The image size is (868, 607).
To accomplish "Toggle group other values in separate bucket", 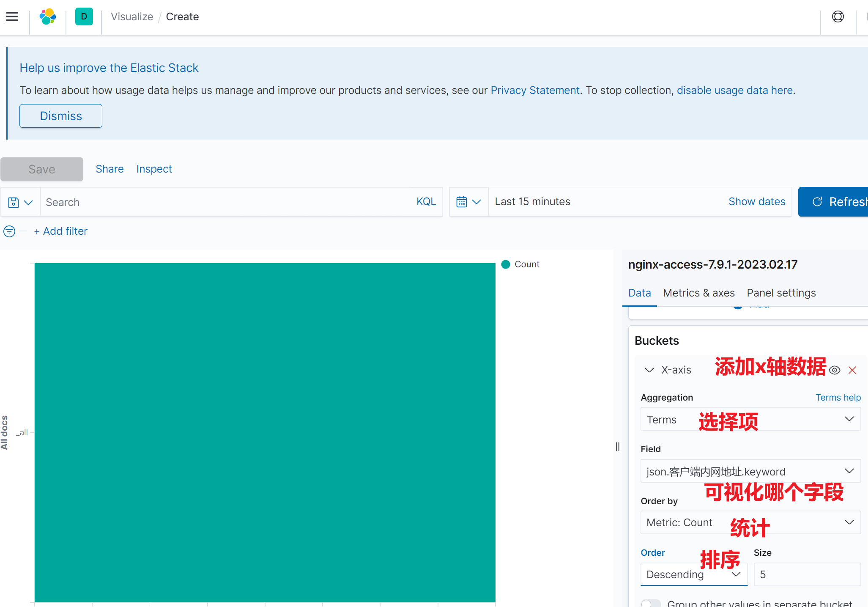I will point(650,603).
